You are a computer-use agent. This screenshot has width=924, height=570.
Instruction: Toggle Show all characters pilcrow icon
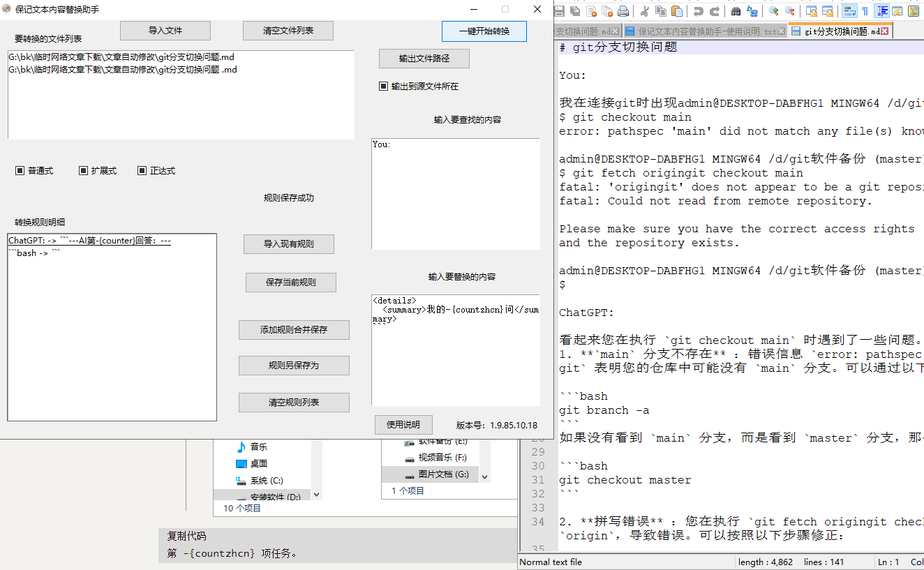(865, 11)
